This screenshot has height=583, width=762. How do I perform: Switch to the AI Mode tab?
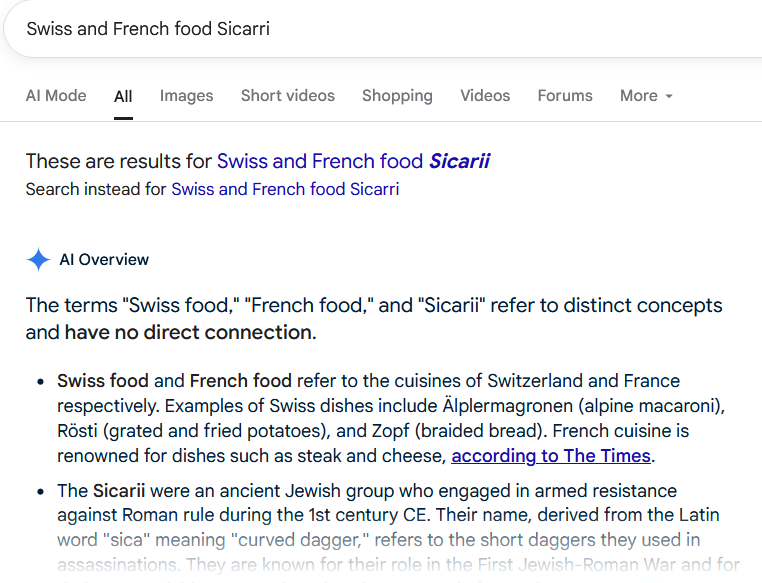[56, 96]
